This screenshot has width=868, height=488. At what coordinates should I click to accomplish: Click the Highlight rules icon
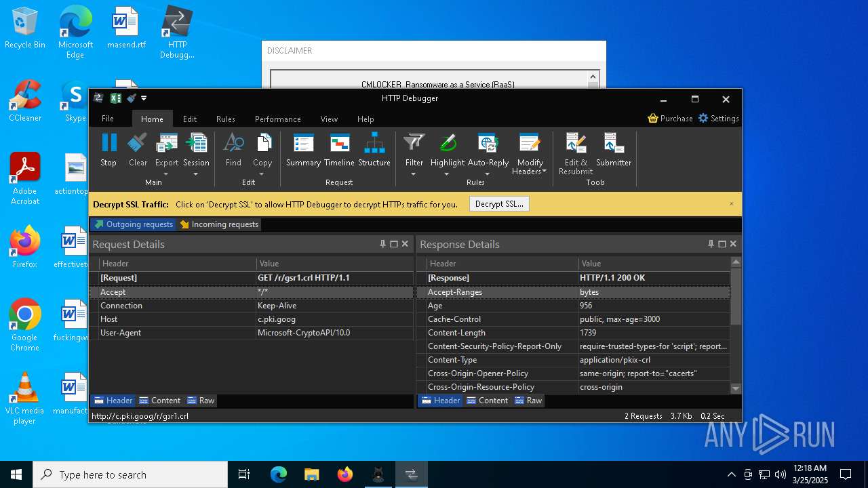(x=448, y=144)
